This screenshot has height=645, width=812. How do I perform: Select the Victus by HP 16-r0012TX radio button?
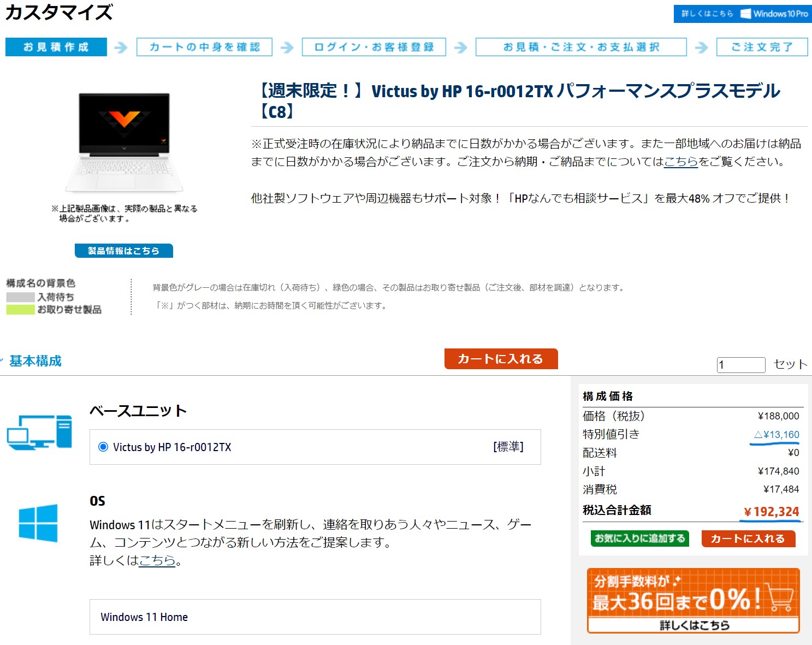point(103,447)
